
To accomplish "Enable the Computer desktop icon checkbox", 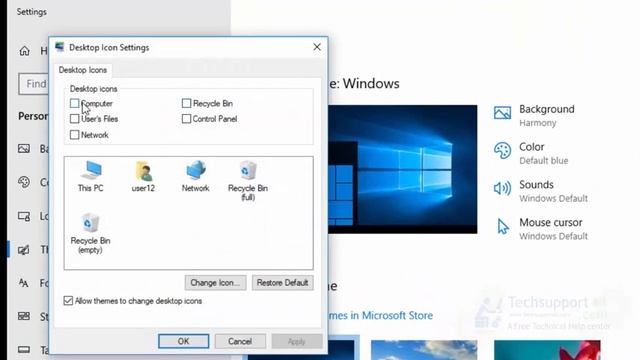I will (x=74, y=103).
